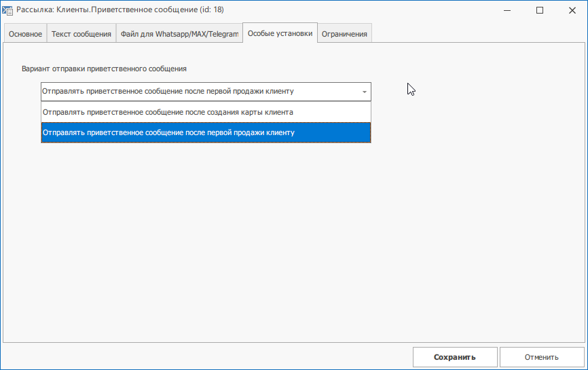Click label Вариант отправки приветственного сообщения
Viewport: 588px width, 370px height.
[104, 69]
